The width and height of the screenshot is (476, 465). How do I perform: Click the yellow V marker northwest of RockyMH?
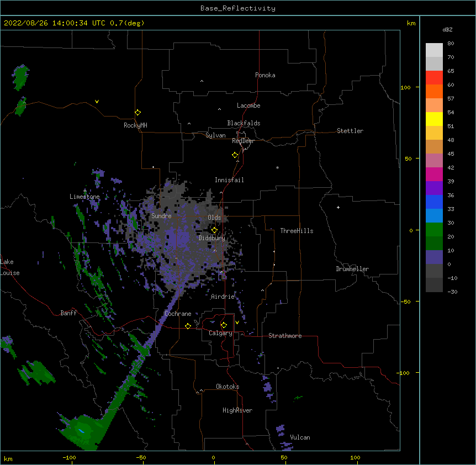click(x=97, y=102)
